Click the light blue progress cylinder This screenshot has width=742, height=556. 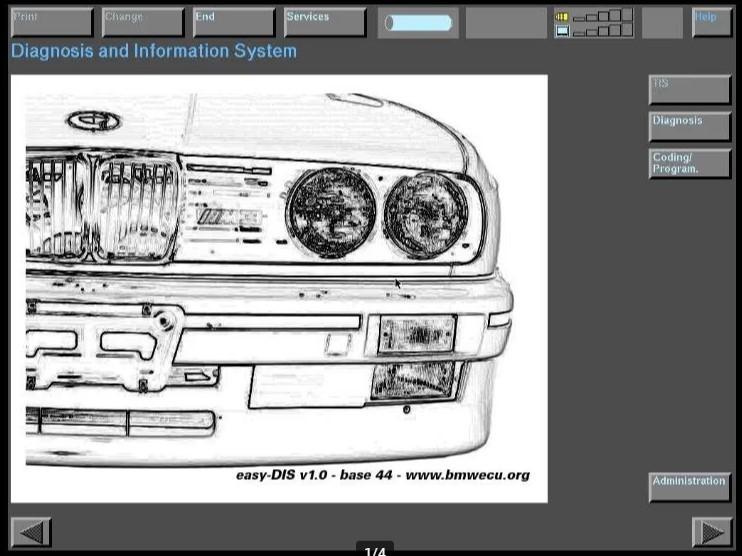click(418, 23)
